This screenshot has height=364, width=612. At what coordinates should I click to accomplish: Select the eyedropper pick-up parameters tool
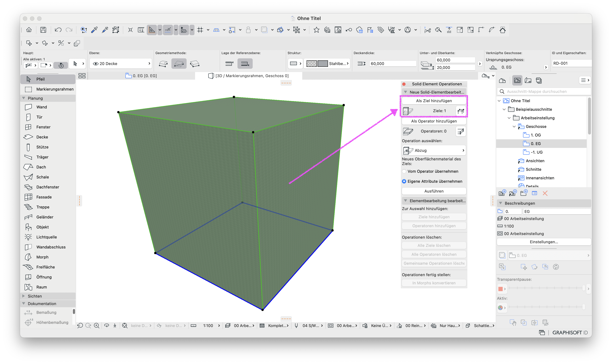pos(94,30)
